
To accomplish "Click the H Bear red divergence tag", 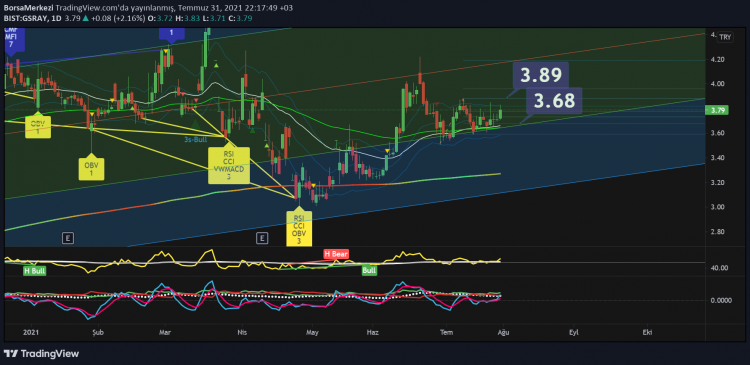I will [336, 254].
